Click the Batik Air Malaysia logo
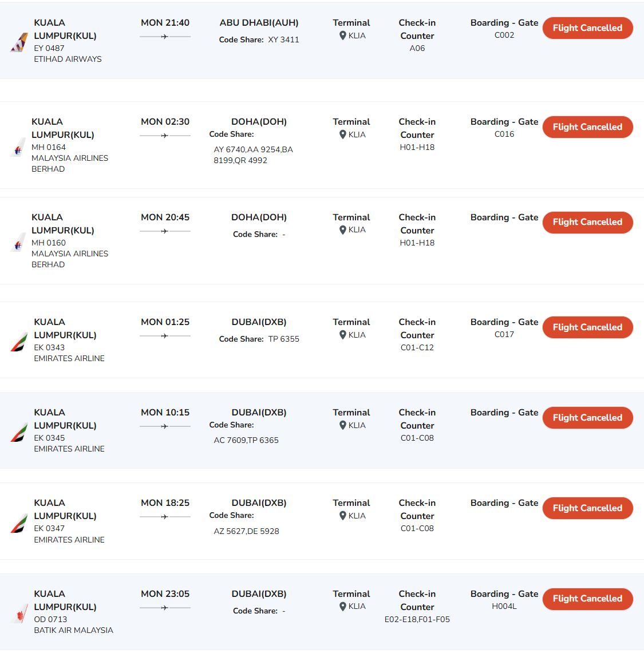Screen dimensions: 644x657 click(x=19, y=614)
